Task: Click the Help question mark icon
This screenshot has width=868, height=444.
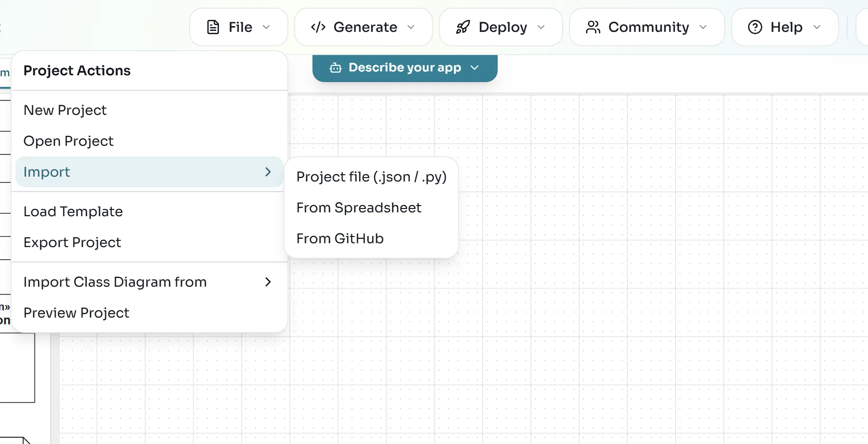Action: click(755, 27)
